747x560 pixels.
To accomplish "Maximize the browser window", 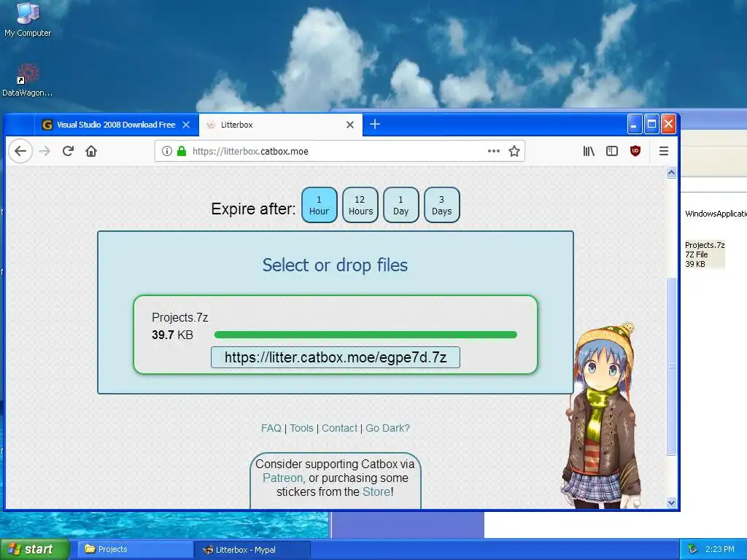I will (x=651, y=124).
